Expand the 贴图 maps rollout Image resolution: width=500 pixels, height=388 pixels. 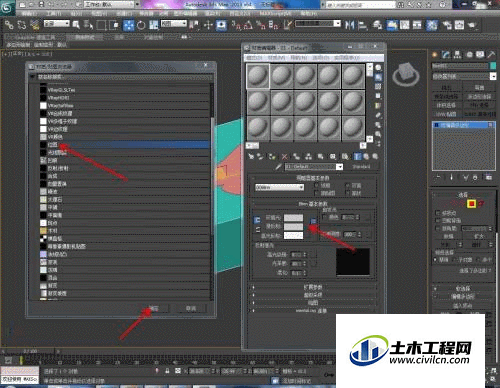click(x=313, y=303)
